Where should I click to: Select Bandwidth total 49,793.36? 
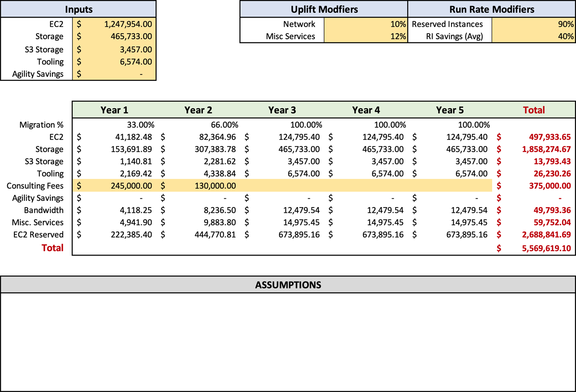552,210
